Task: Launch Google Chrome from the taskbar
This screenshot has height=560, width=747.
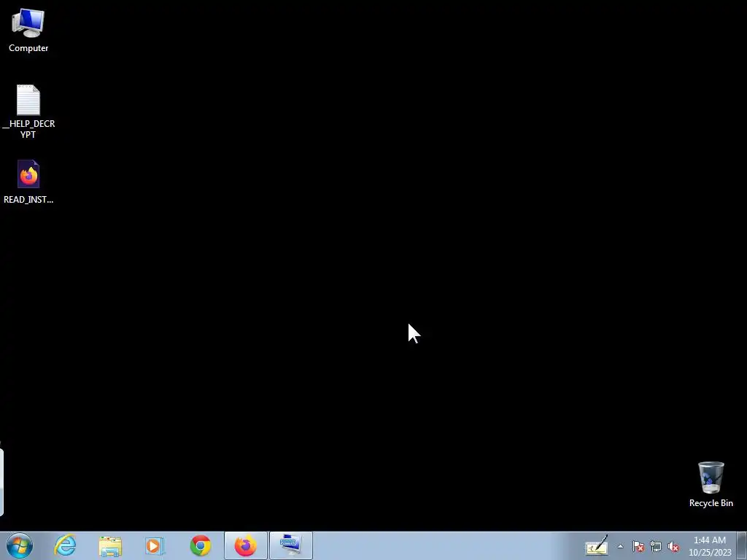Action: pos(200,545)
